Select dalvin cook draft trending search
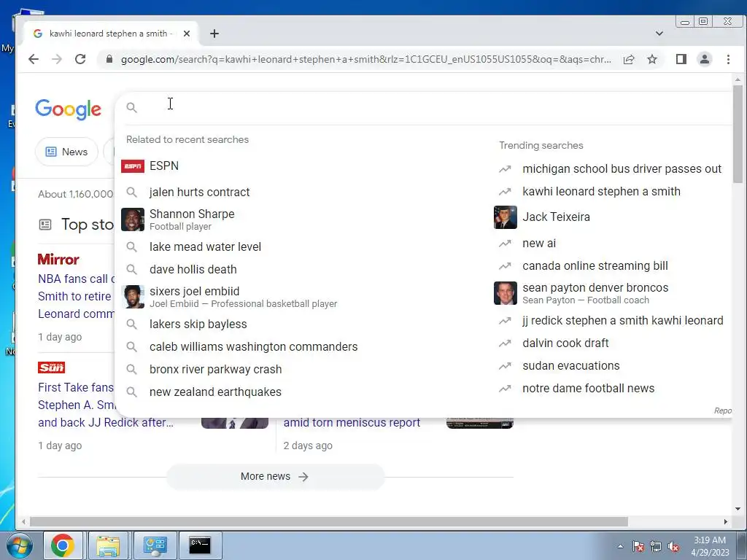Image resolution: width=747 pixels, height=560 pixels. pos(611,343)
